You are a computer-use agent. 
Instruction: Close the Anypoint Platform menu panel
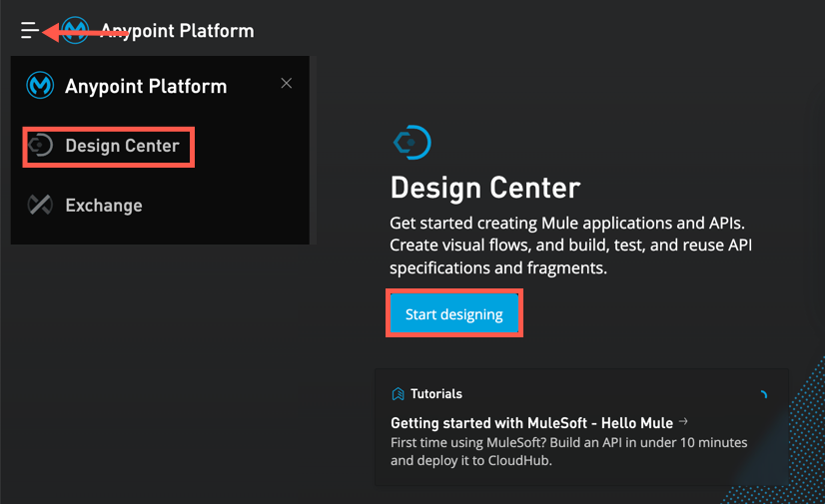click(287, 83)
